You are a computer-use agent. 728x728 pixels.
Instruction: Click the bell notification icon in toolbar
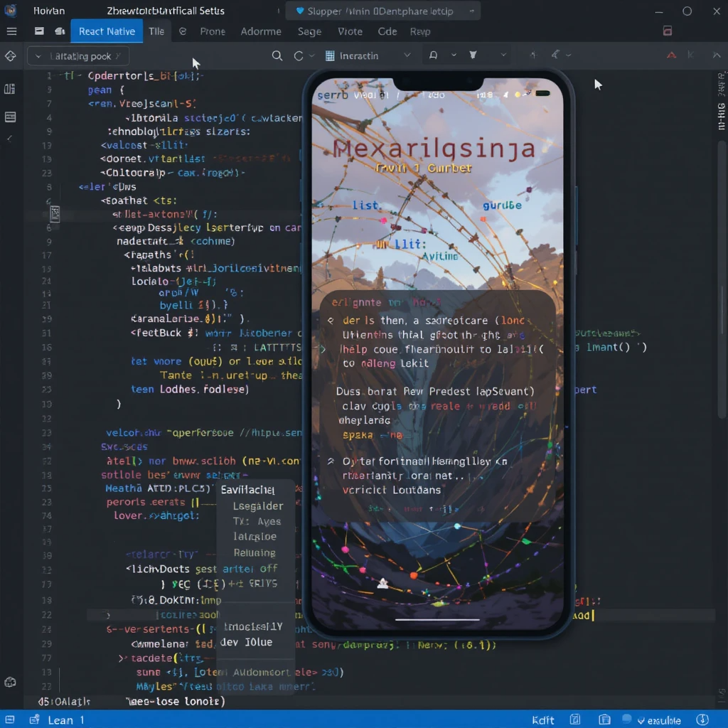click(433, 55)
